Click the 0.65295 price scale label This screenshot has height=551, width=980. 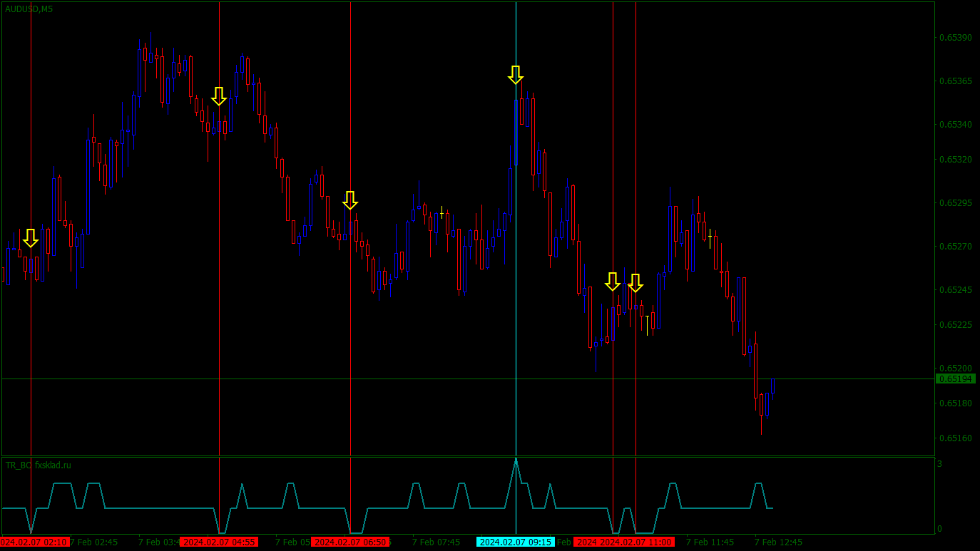point(955,203)
